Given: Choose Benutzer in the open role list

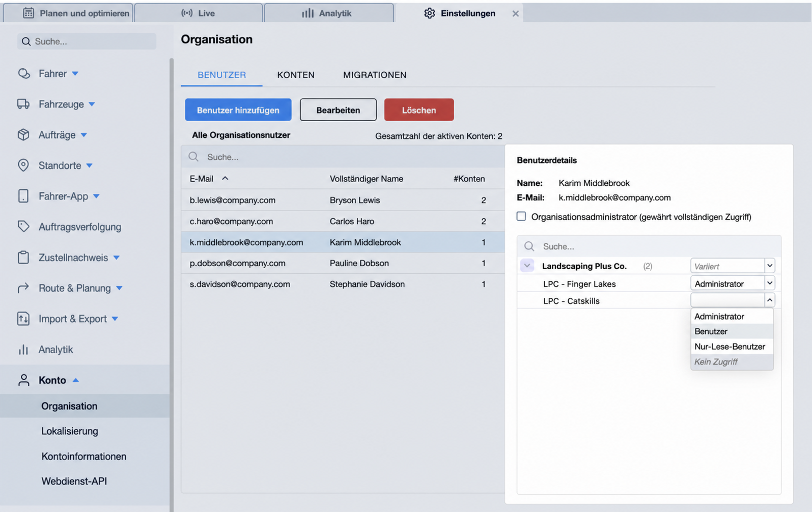Looking at the screenshot, I should pos(732,331).
